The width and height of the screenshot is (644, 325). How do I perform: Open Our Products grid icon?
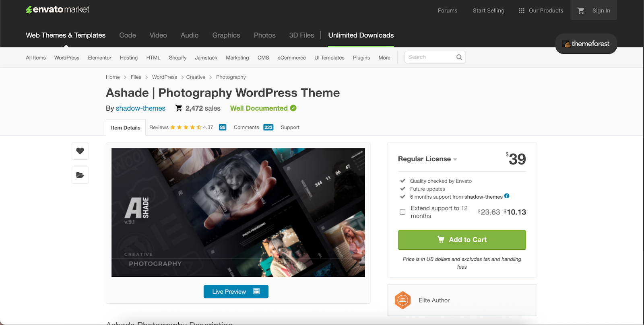click(x=522, y=11)
